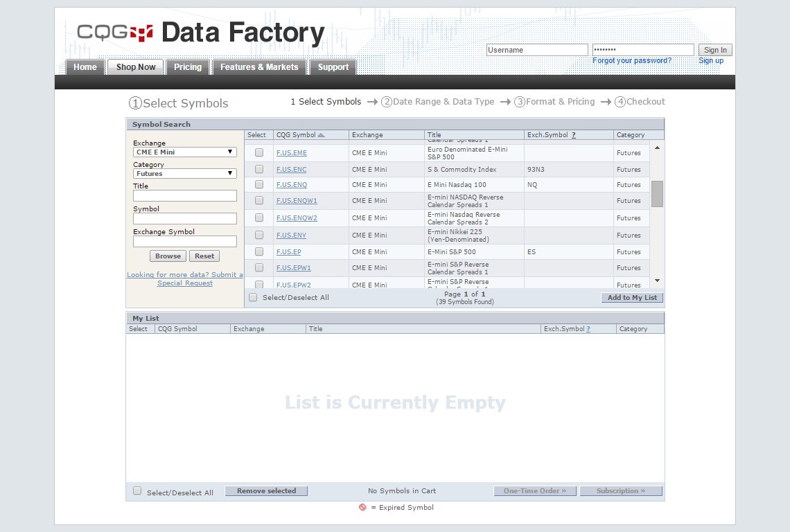Screen dimensions: 790x532
Task: Click the password input field
Action: coord(643,50)
